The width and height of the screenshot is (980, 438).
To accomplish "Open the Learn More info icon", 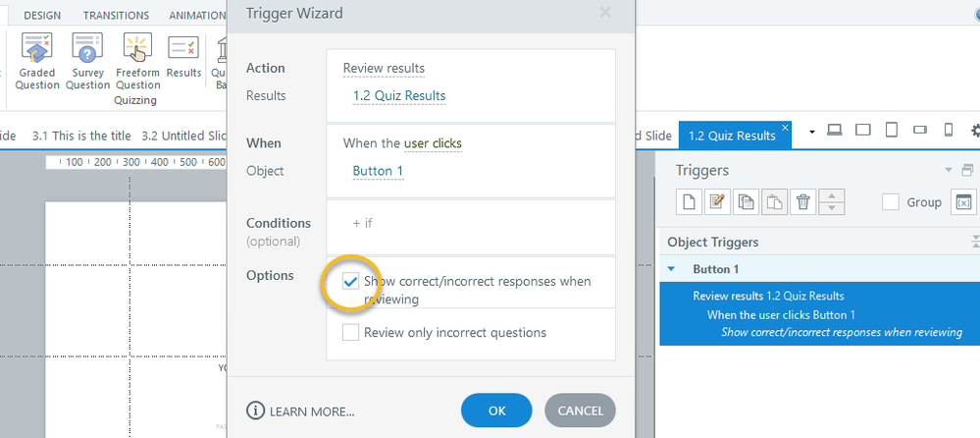I will [x=255, y=411].
